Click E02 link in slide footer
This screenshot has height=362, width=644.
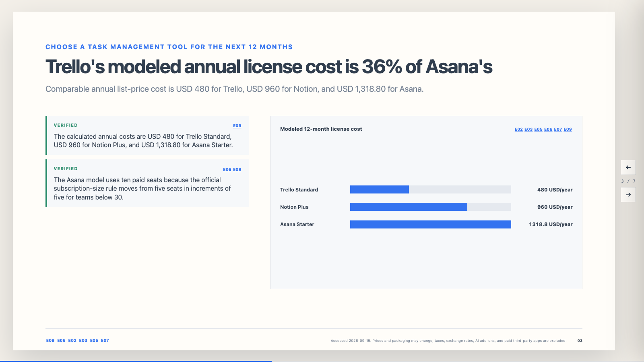(x=72, y=341)
